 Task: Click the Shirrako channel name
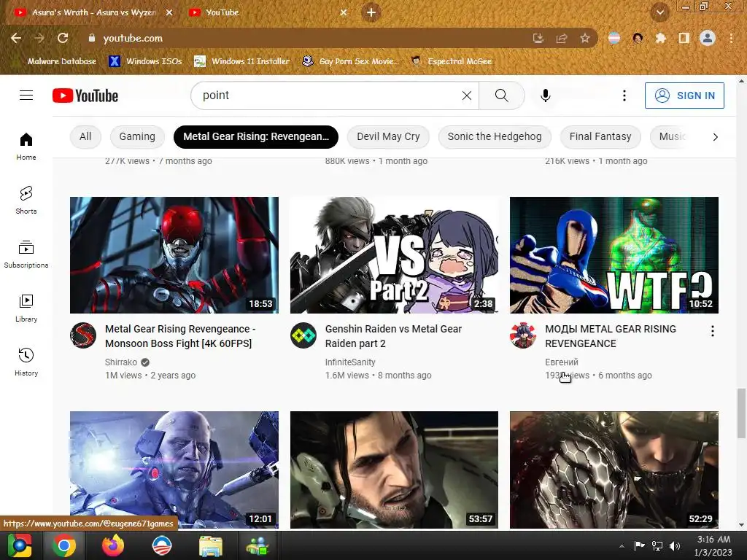coord(121,362)
